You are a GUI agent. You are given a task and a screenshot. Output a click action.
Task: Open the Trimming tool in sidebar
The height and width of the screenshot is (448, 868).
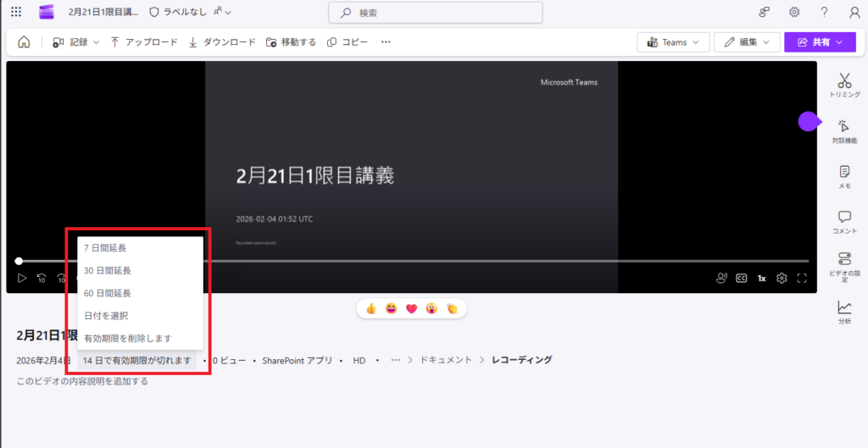coord(843,86)
